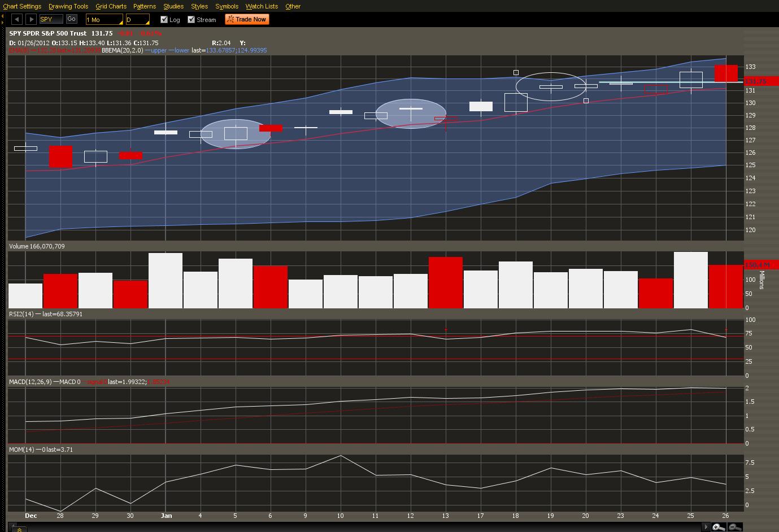779x532 pixels.
Task: Toggle the Stream checkbox
Action: click(192, 19)
